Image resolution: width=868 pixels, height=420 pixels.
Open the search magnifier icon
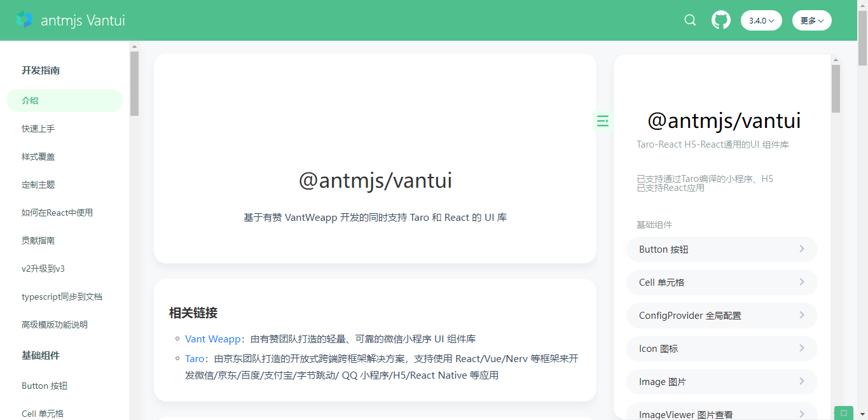pyautogui.click(x=690, y=20)
